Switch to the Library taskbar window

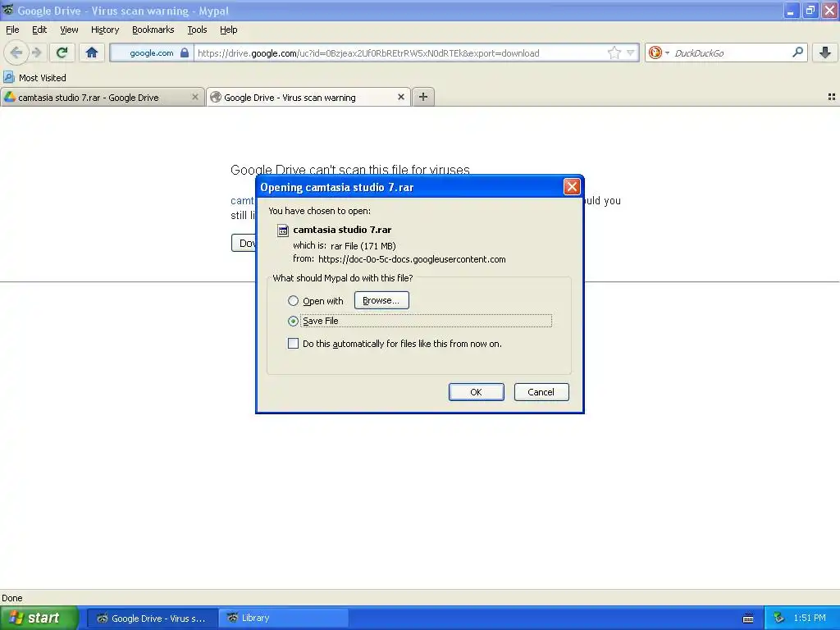284,619
